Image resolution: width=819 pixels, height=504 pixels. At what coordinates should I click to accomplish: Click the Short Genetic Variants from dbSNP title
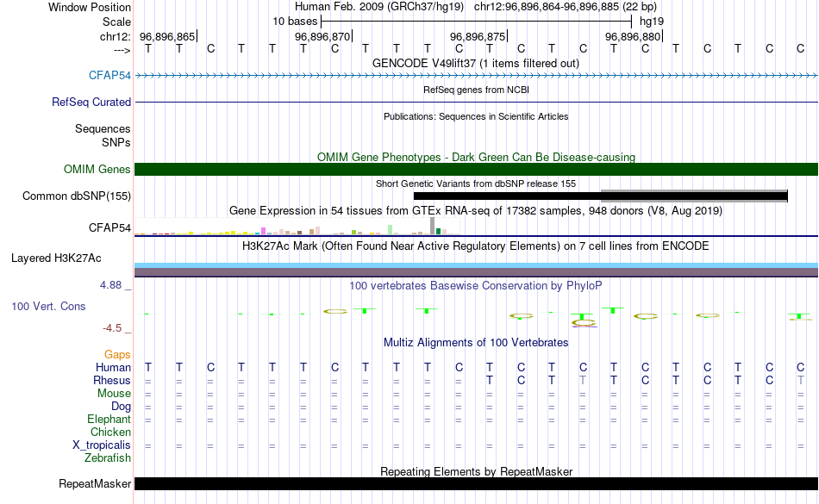(x=476, y=184)
